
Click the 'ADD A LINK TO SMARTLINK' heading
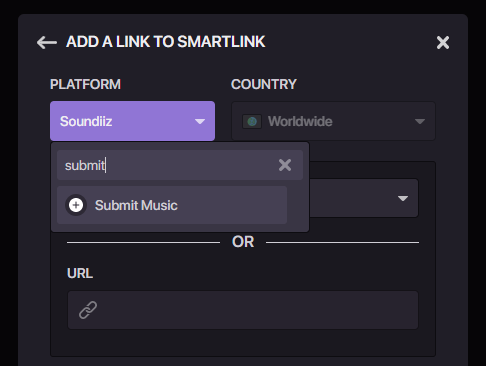tap(165, 42)
